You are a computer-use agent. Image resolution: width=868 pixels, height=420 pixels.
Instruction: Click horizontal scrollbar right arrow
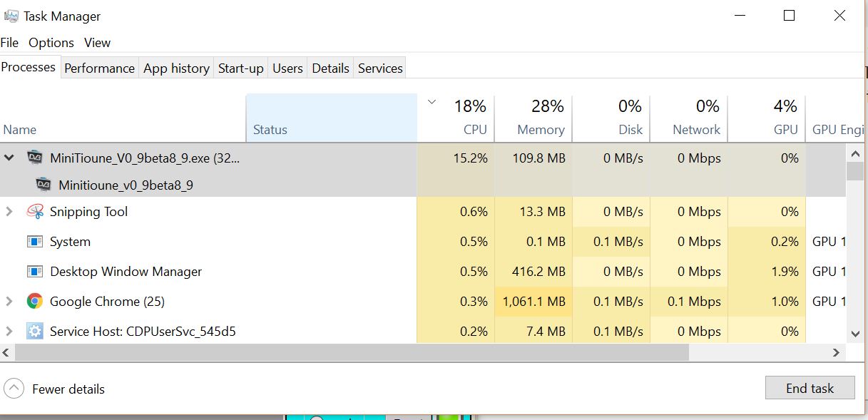click(x=837, y=352)
